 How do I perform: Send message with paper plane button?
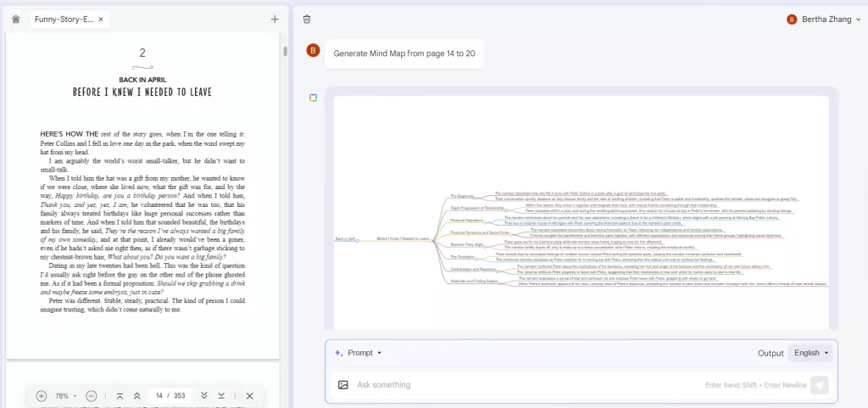[819, 385]
